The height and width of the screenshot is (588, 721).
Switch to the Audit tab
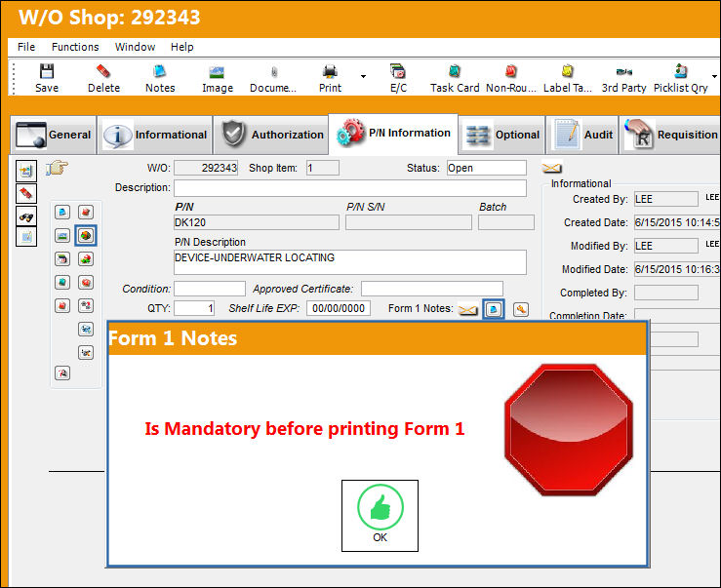tap(582, 135)
